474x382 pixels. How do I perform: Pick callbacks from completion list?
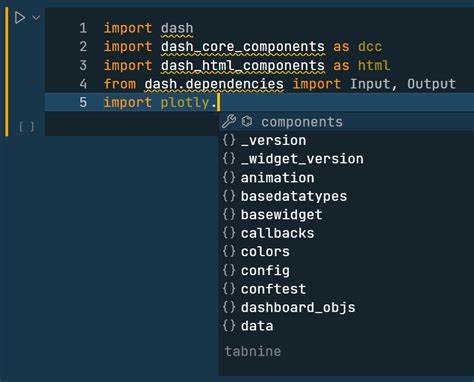pyautogui.click(x=346, y=233)
